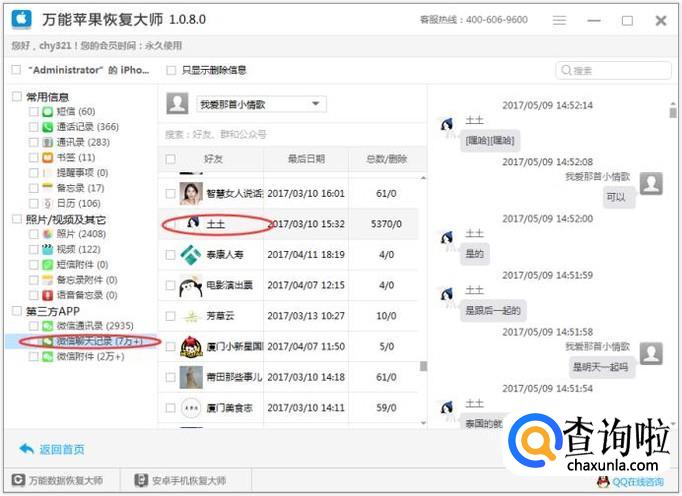Click the friend list scroll-down arrow
The height and width of the screenshot is (496, 682).
tap(423, 423)
